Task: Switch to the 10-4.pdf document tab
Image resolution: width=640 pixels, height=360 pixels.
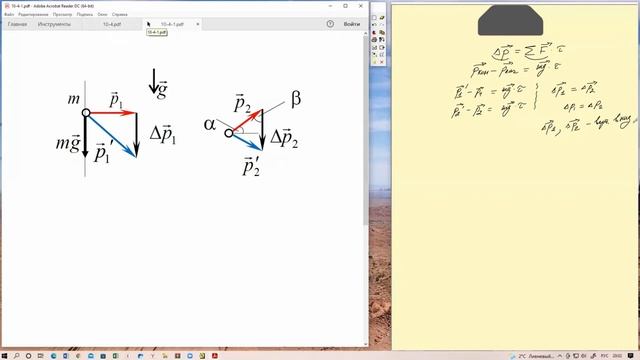Action: click(x=112, y=24)
